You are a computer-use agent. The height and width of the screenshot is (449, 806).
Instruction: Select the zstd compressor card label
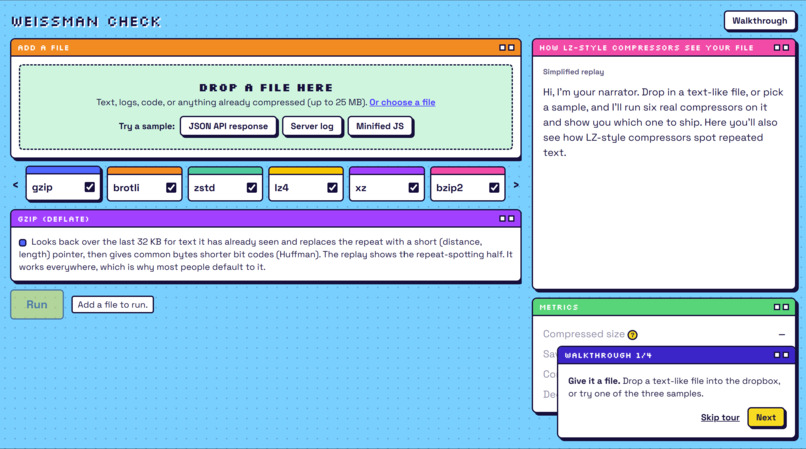(204, 188)
